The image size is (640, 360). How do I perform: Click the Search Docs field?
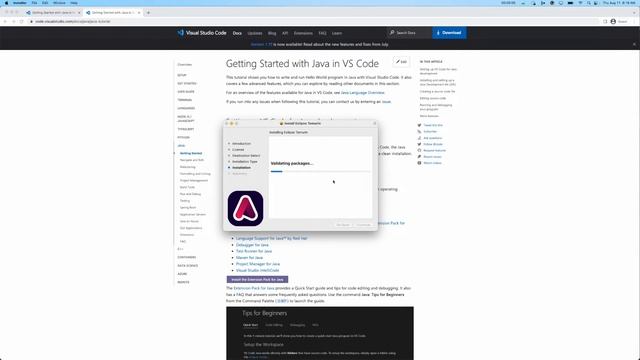409,33
